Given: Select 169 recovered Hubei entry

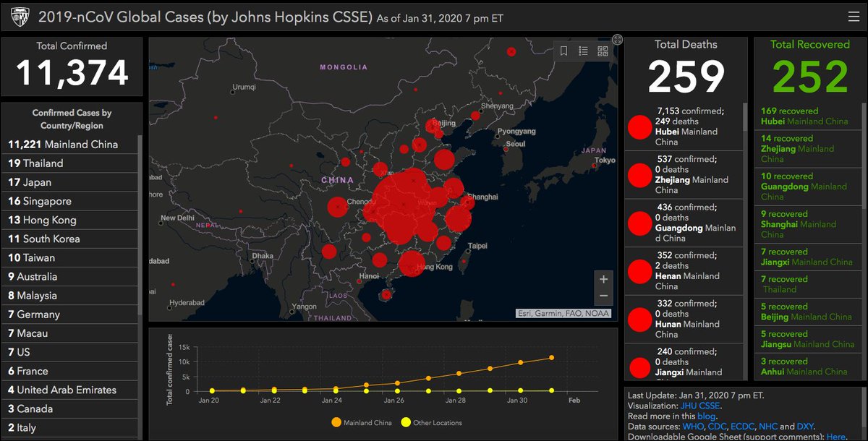Looking at the screenshot, I should [x=809, y=116].
